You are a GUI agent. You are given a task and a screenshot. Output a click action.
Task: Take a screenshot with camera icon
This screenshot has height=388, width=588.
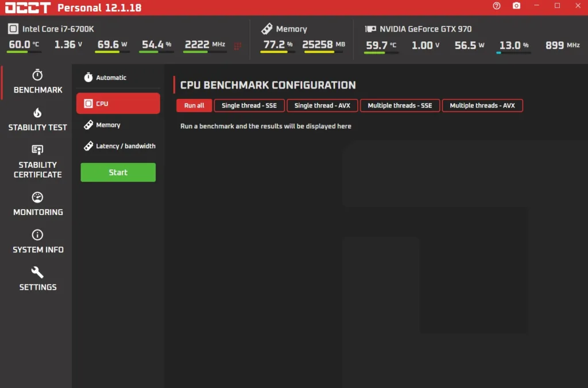[516, 6]
